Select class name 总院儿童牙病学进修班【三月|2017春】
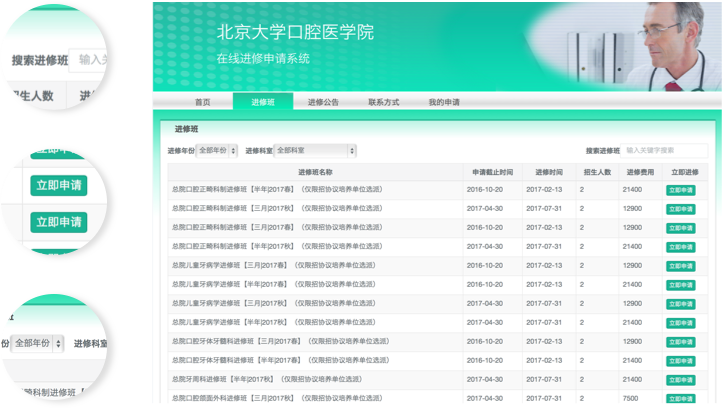This screenshot has height=408, width=722. click(x=274, y=265)
